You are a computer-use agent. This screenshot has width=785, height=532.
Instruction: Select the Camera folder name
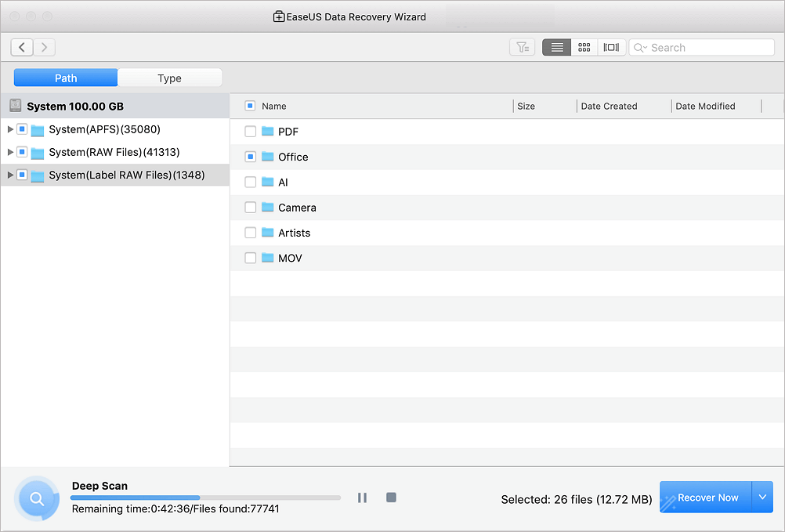click(x=297, y=207)
